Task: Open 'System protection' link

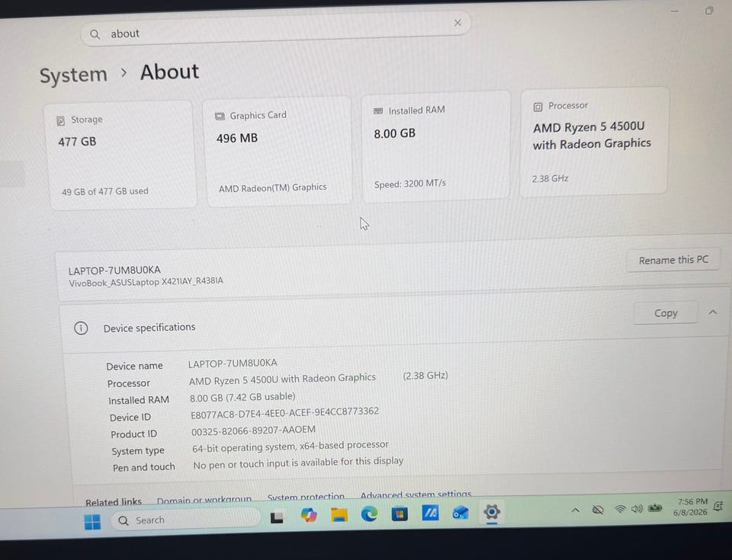Action: point(306,497)
